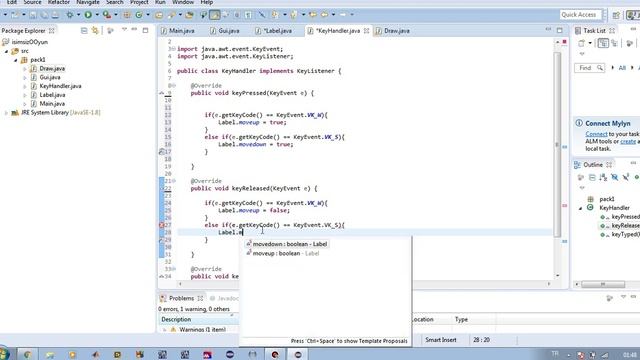Expand the JRE System Library node
The height and width of the screenshot is (360, 640).
click(6, 113)
